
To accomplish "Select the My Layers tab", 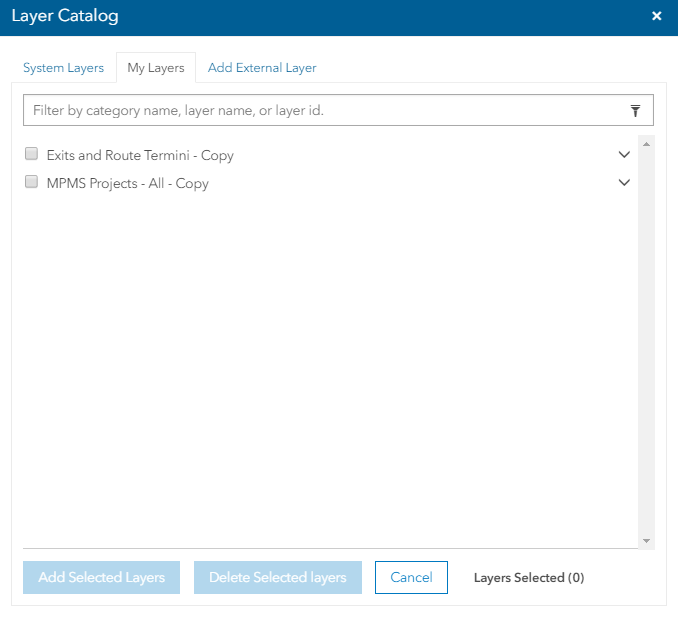I will click(155, 68).
